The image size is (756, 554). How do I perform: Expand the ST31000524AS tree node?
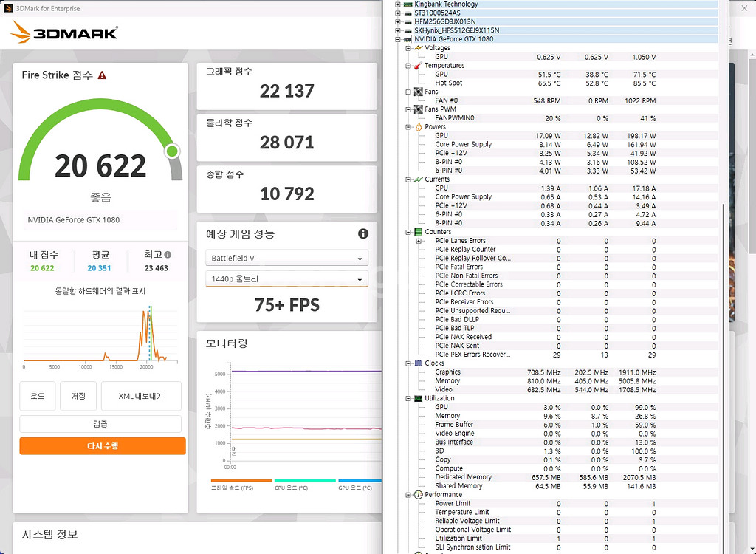point(398,13)
